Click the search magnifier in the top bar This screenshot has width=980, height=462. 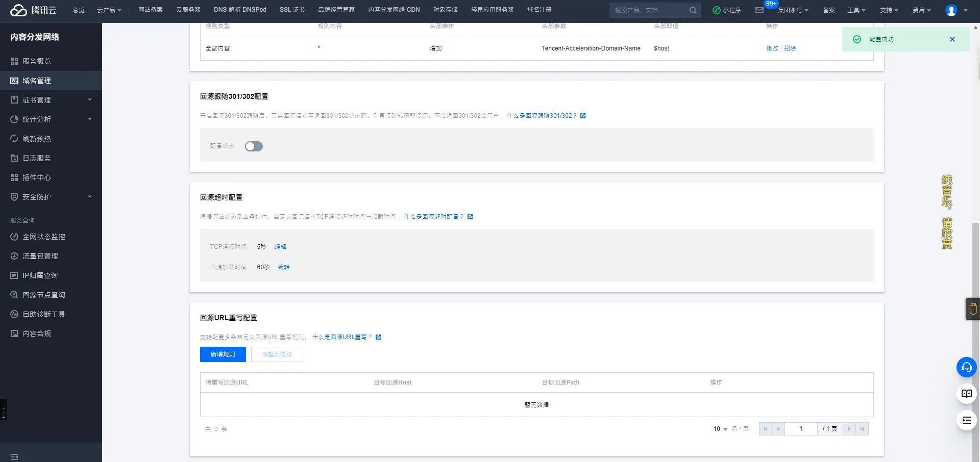[x=693, y=10]
